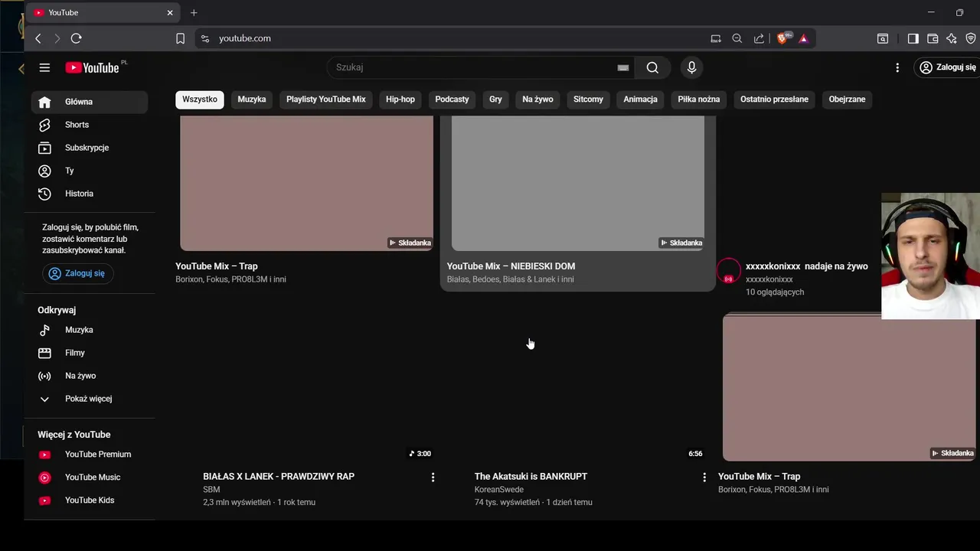Open YouTube Kids link

[90, 500]
